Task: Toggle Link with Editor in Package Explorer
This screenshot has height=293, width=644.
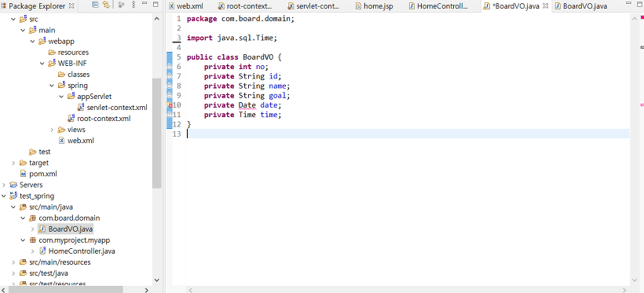Action: [x=106, y=5]
